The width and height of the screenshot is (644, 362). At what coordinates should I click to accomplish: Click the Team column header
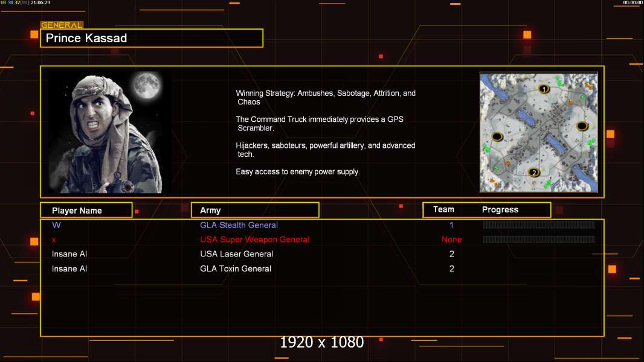[443, 209]
